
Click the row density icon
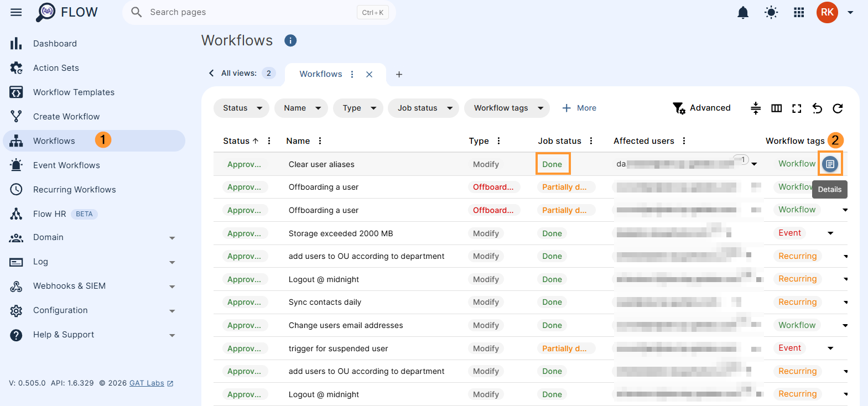click(756, 108)
